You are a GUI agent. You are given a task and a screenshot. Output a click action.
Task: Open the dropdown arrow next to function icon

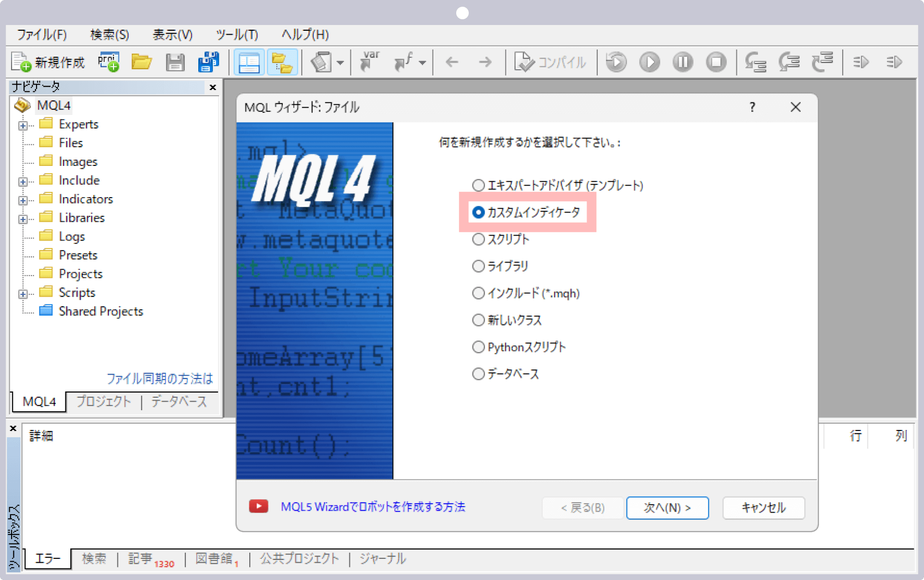point(423,63)
